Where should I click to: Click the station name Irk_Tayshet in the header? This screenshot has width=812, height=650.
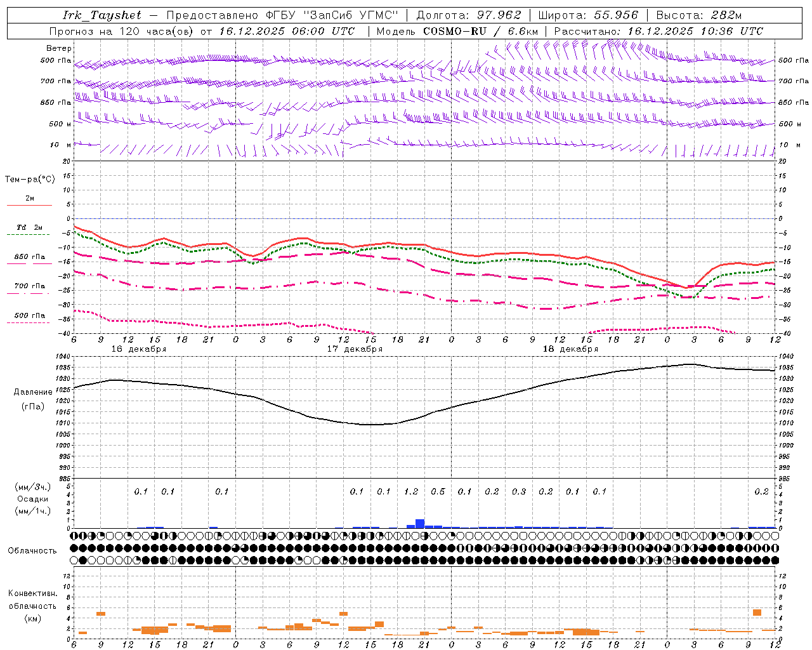102,15
